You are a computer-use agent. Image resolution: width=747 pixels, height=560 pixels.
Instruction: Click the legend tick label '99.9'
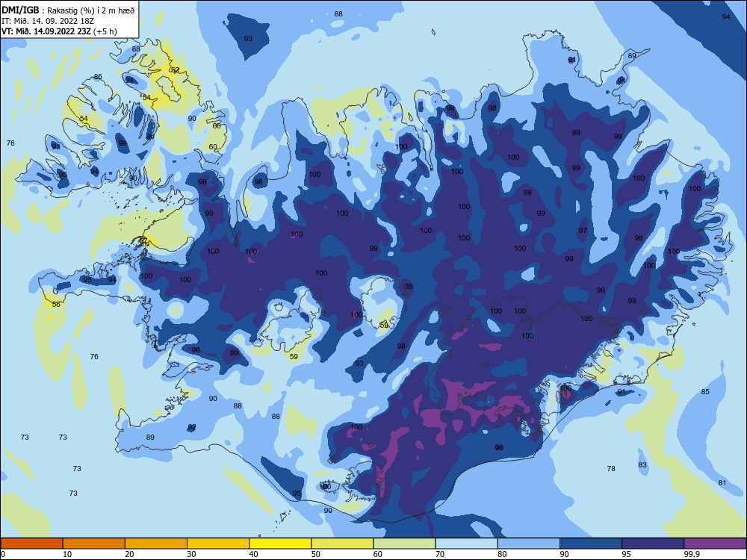pyautogui.click(x=692, y=554)
